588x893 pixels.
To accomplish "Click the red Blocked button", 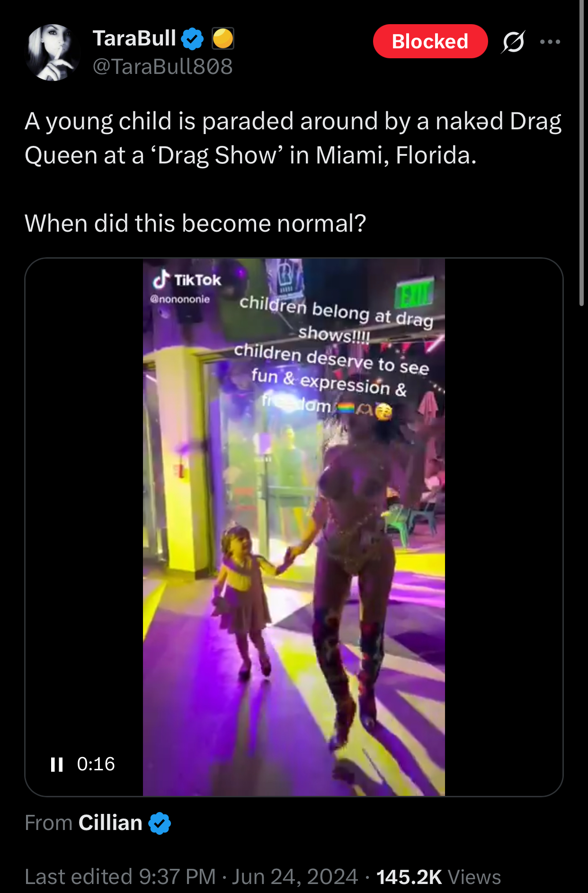I will (x=430, y=41).
